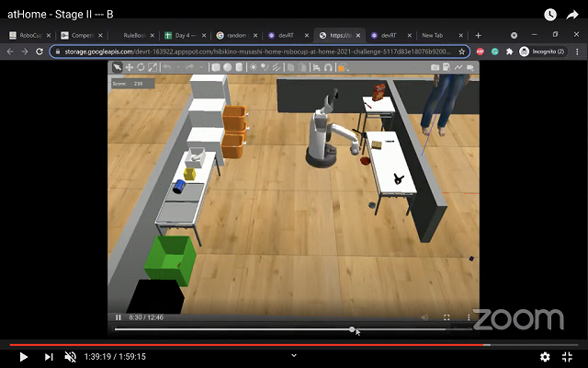Viewport: 588px width, 368px height.
Task: Add a spot light
Action: (x=265, y=67)
